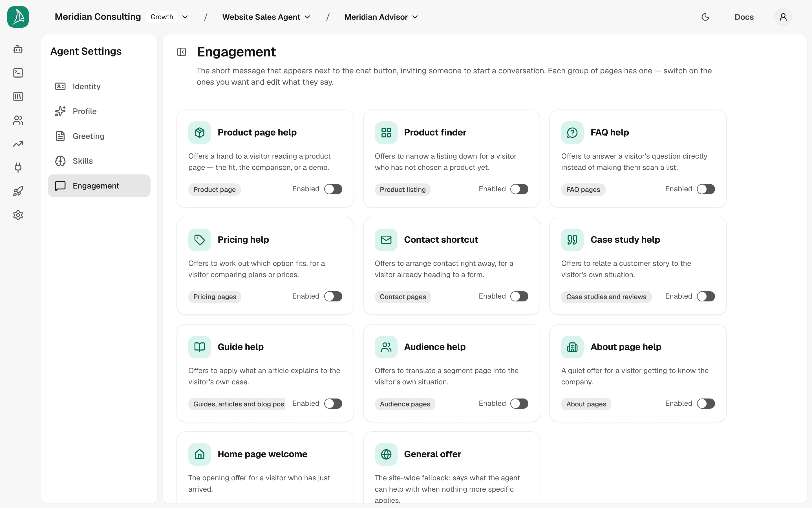Open the rocket deploy sidebar icon
This screenshot has width=812, height=508.
(18, 192)
